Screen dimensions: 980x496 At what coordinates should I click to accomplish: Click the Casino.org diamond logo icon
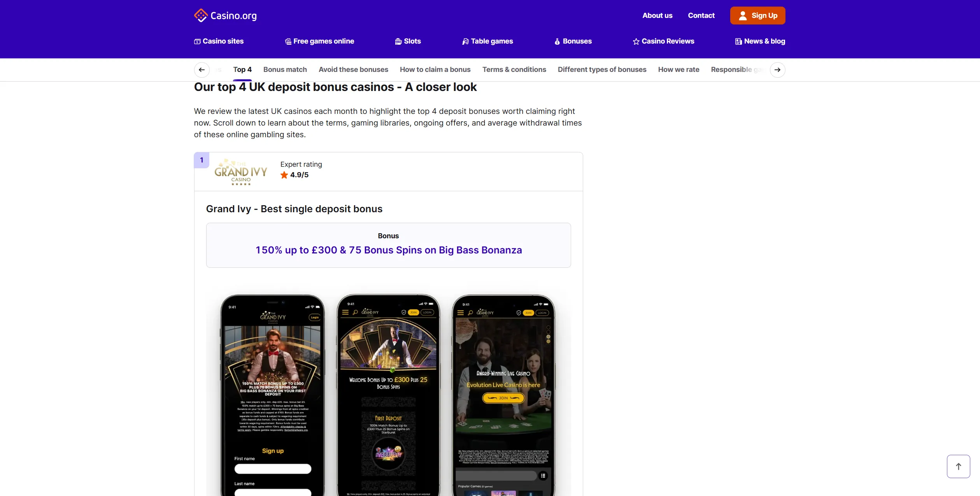[x=201, y=16]
